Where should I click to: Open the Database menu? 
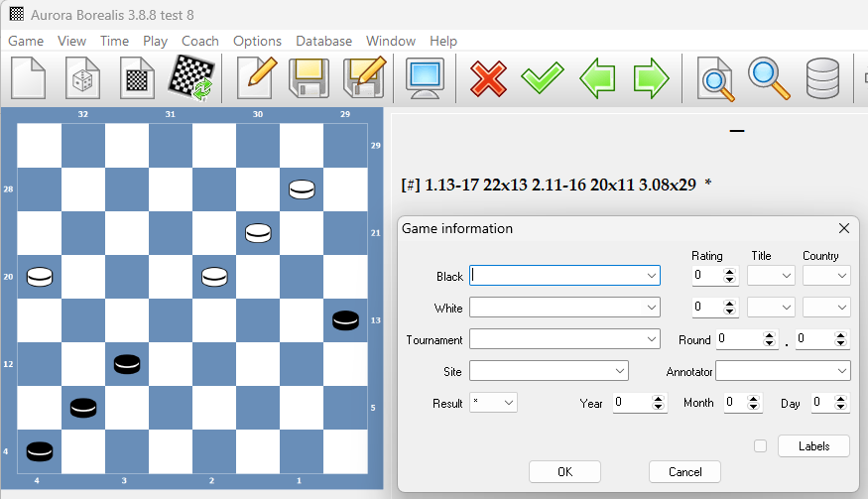323,41
